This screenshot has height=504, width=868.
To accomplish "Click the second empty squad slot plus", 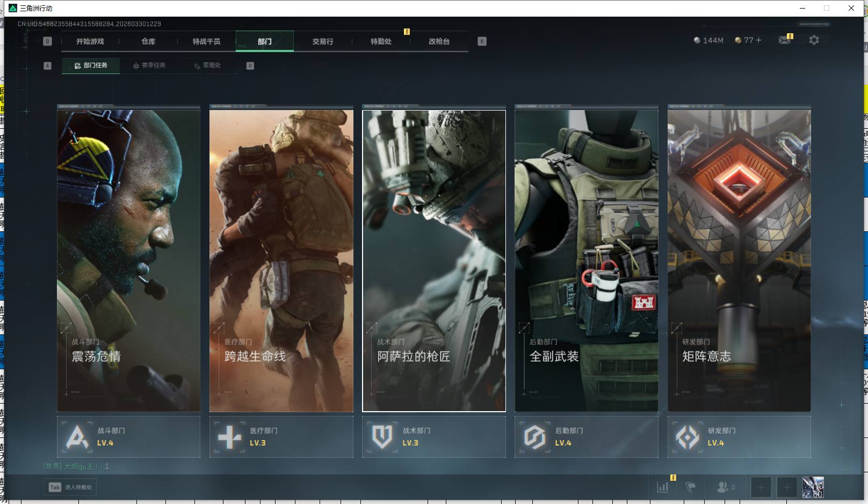I will tap(787, 487).
